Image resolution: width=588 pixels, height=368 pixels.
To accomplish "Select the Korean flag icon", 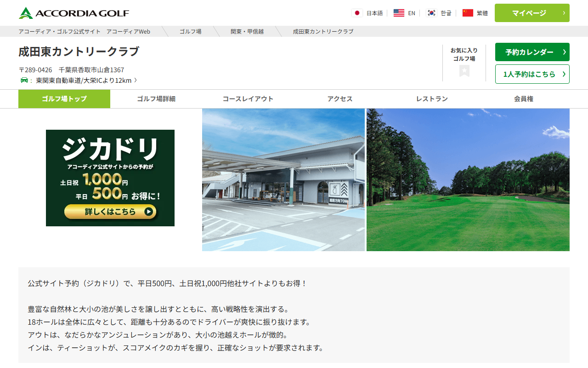I will pyautogui.click(x=431, y=13).
